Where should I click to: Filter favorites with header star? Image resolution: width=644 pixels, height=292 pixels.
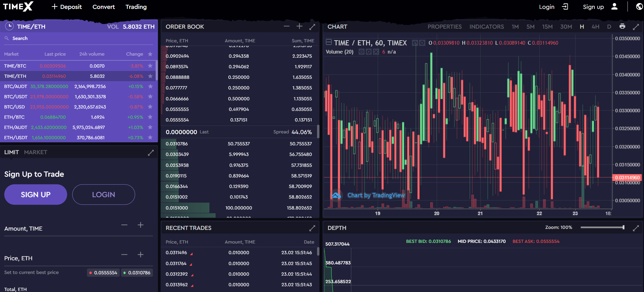[x=150, y=54]
